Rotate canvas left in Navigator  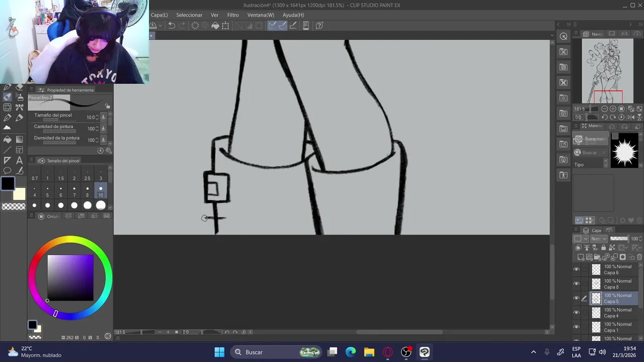[604, 117]
